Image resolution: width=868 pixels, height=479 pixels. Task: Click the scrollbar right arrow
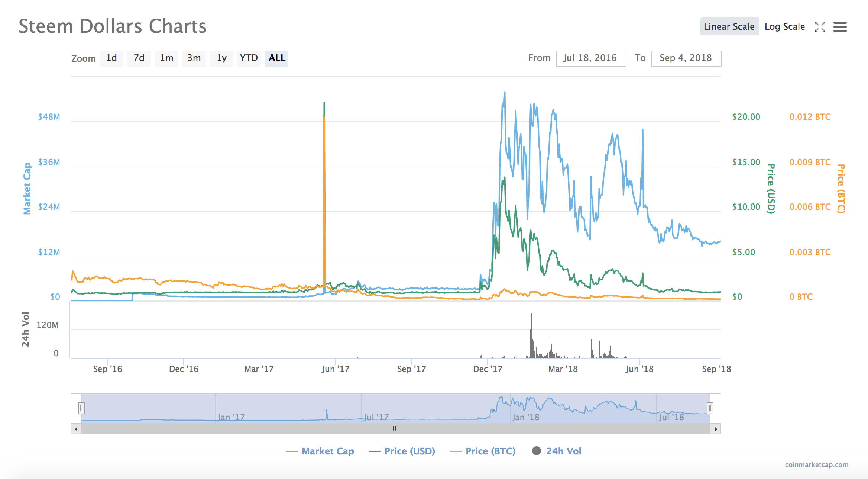tap(716, 429)
